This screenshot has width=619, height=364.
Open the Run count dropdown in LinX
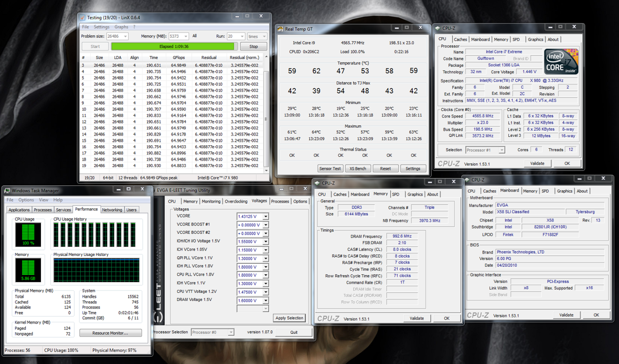(242, 36)
